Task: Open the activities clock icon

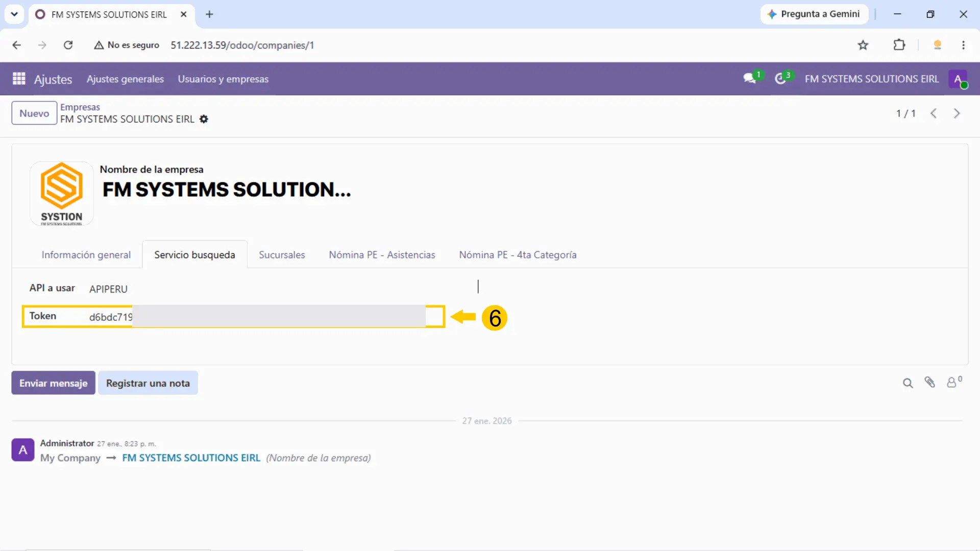Action: pyautogui.click(x=780, y=79)
